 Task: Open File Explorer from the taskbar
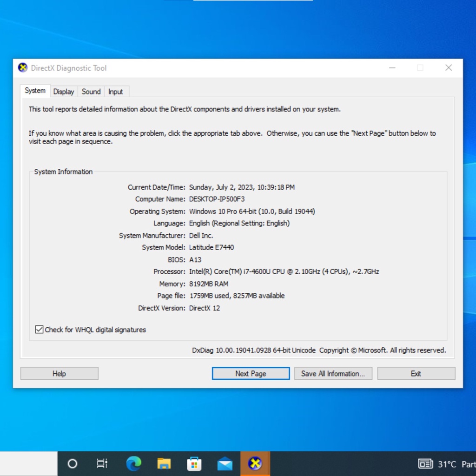[164, 463]
